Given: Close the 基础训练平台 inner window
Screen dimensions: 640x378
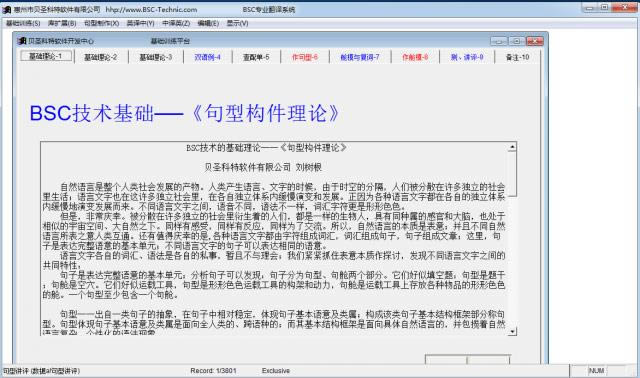Looking at the screenshot, I should tap(535, 41).
